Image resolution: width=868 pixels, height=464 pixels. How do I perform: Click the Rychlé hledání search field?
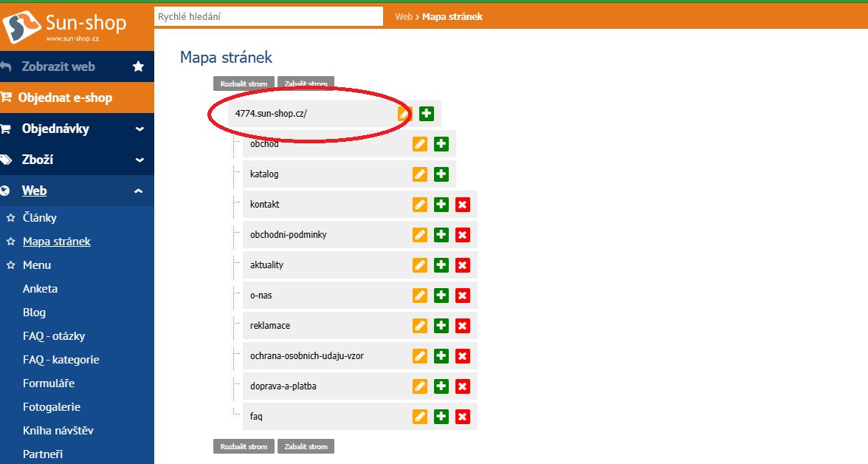coord(269,16)
